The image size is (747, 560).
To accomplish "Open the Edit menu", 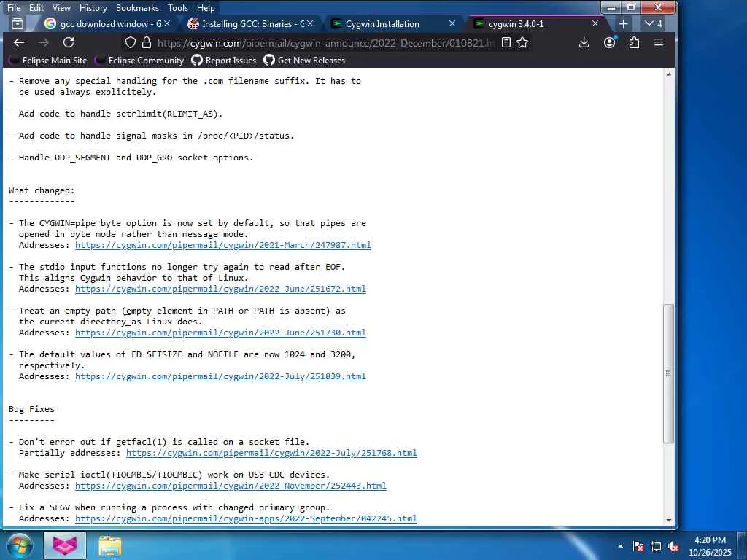I will click(x=36, y=8).
